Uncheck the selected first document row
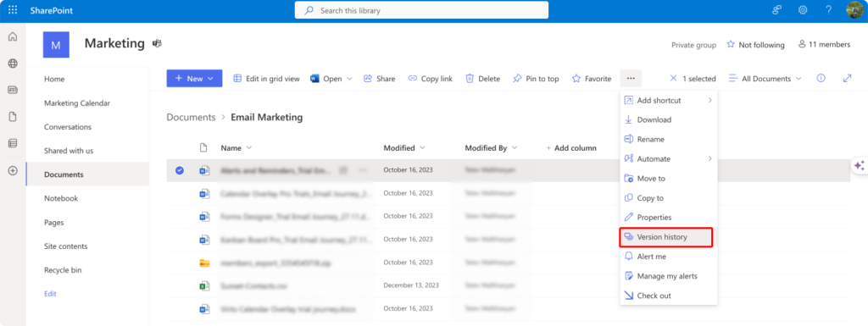This screenshot has width=868, height=326. coord(180,171)
